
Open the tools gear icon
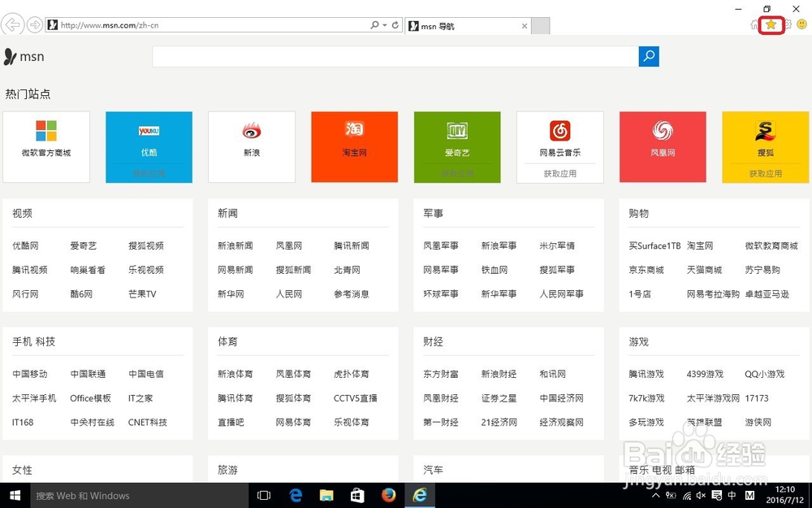[787, 24]
